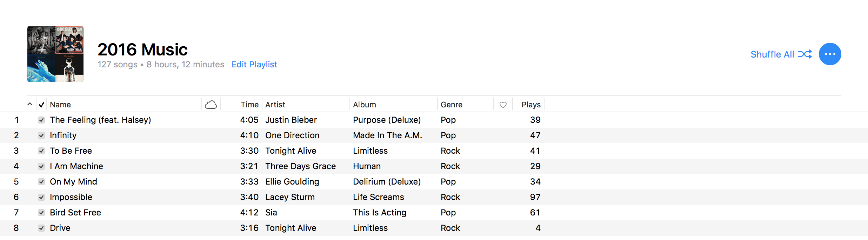Uncheck the checkbox for The Feeling

(x=41, y=120)
